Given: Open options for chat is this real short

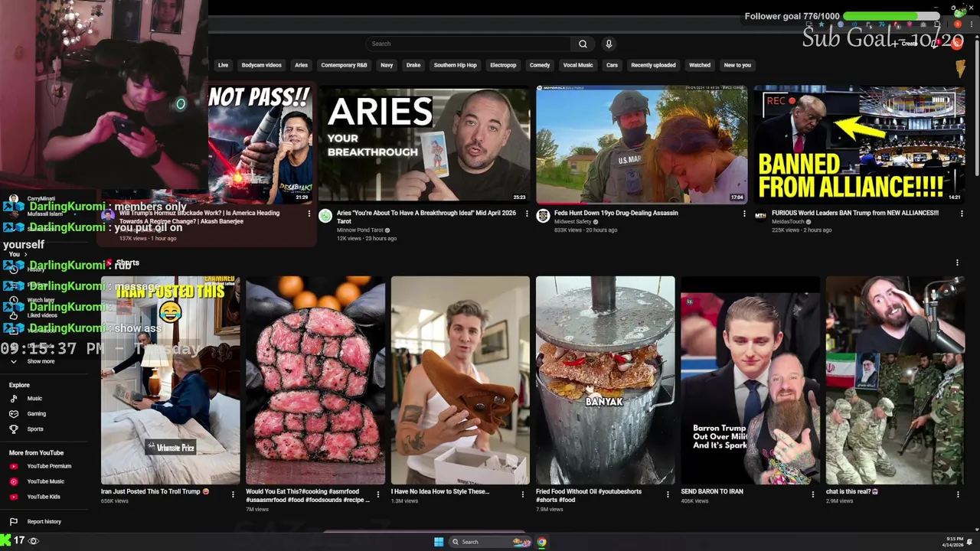Looking at the screenshot, I should click(957, 494).
